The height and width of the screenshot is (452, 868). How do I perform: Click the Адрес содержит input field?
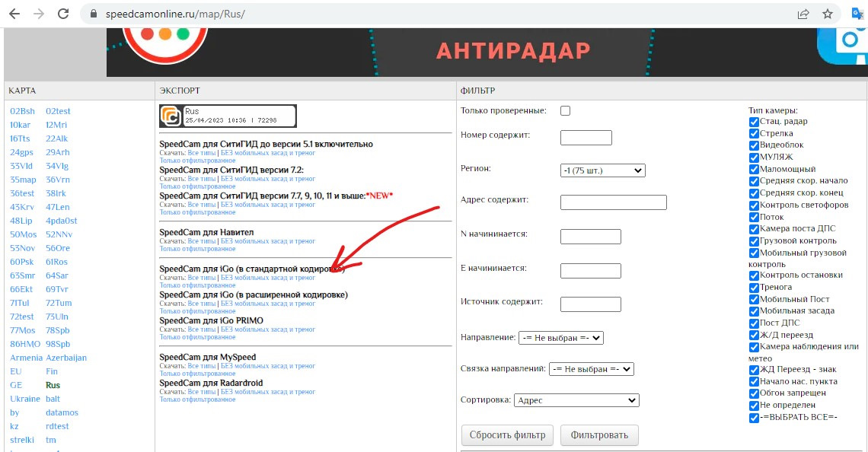point(614,202)
